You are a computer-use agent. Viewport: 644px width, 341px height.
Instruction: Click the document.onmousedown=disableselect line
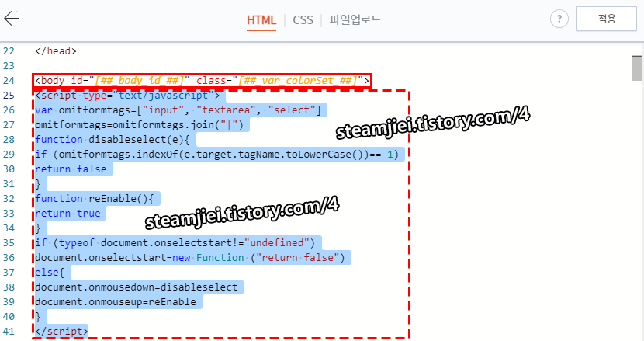coord(137,287)
